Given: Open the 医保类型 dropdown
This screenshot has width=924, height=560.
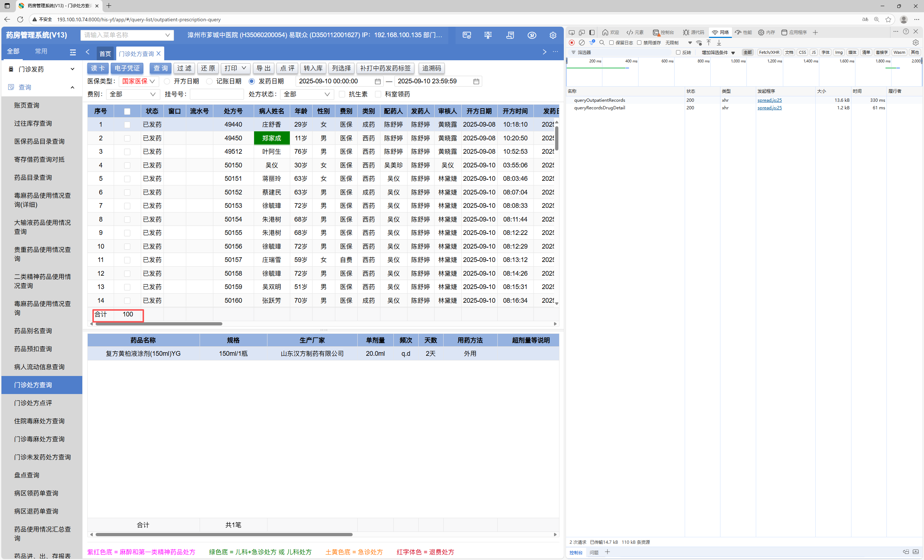Looking at the screenshot, I should (139, 81).
